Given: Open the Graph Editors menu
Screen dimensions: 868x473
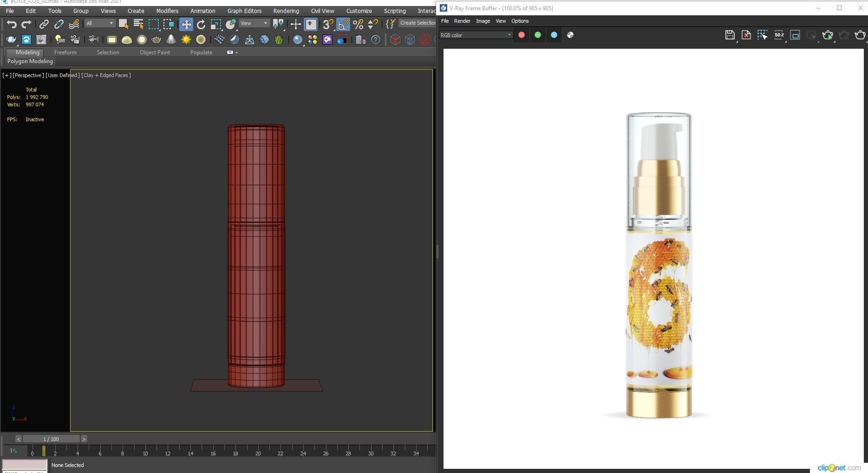Looking at the screenshot, I should pyautogui.click(x=244, y=11).
